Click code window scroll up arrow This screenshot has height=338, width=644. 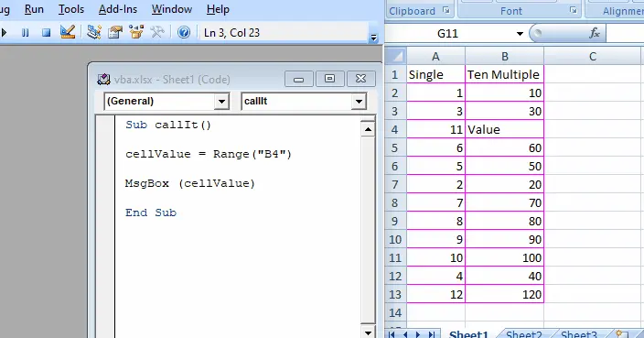pyautogui.click(x=368, y=129)
